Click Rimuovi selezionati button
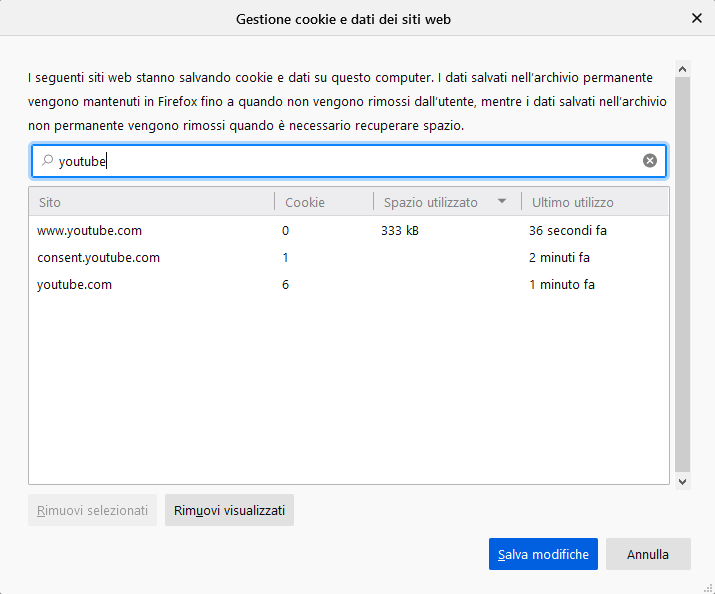This screenshot has width=715, height=594. (x=93, y=510)
